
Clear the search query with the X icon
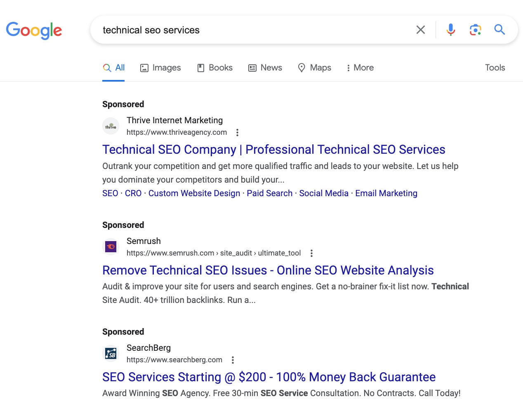(x=420, y=30)
